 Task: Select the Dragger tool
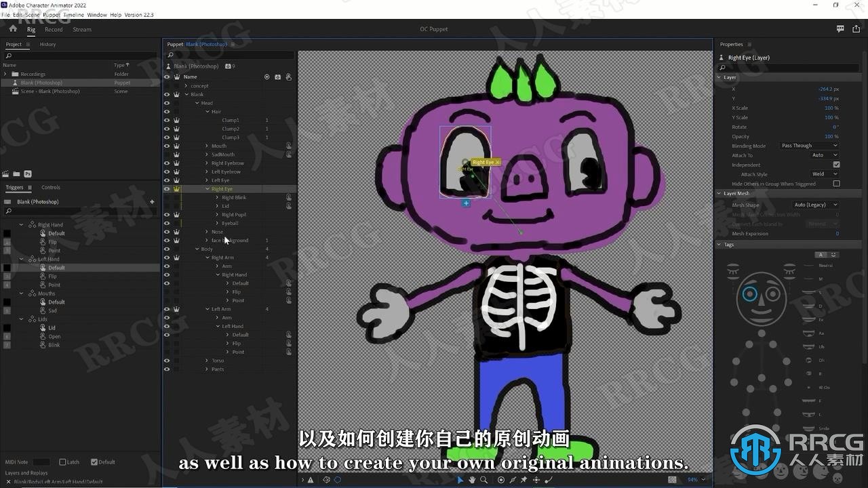pyautogui.click(x=536, y=480)
